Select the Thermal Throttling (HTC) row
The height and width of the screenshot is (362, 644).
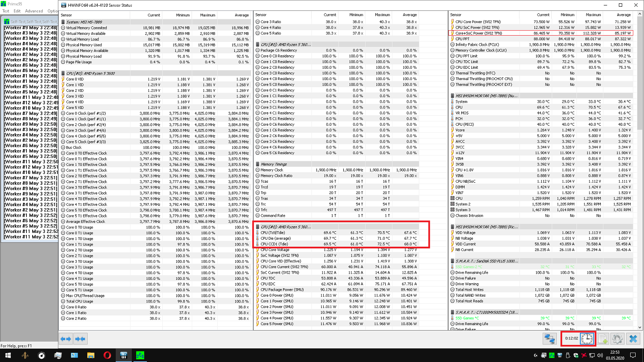point(541,73)
